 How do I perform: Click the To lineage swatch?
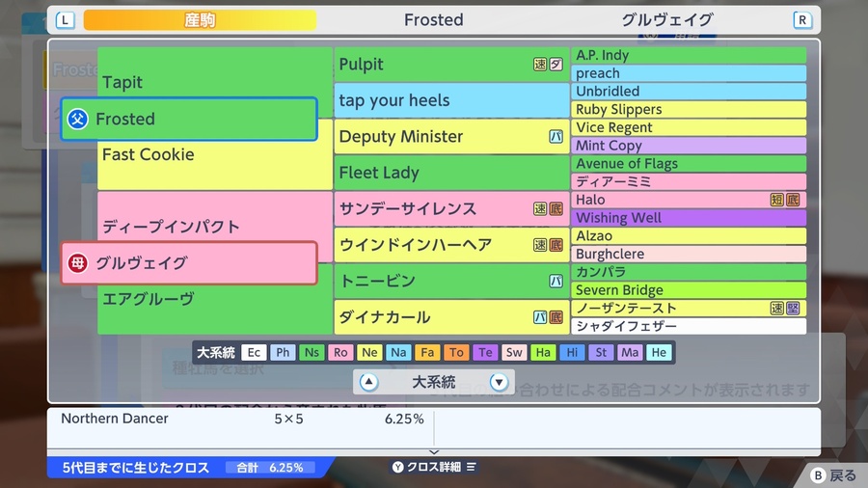pyautogui.click(x=456, y=352)
